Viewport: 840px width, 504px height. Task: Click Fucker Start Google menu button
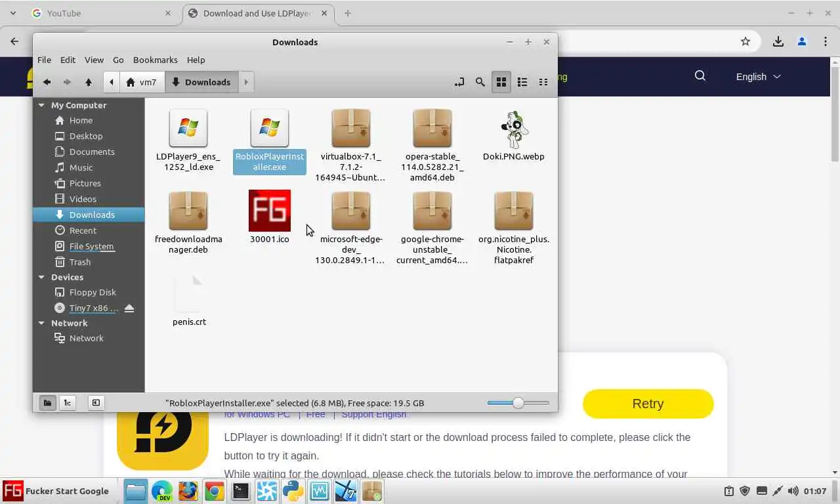pos(56,491)
